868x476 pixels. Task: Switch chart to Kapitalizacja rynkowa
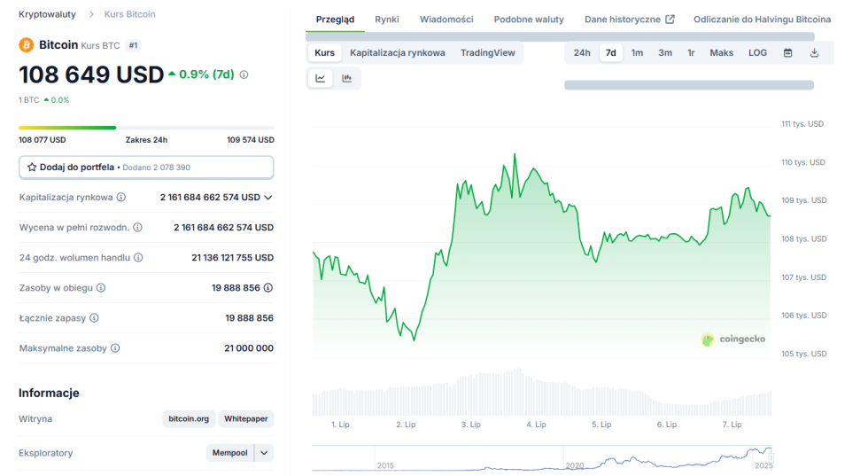(397, 53)
